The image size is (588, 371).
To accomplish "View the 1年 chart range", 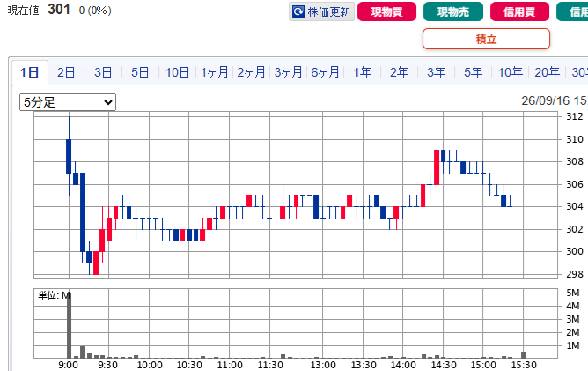I will click(x=363, y=72).
